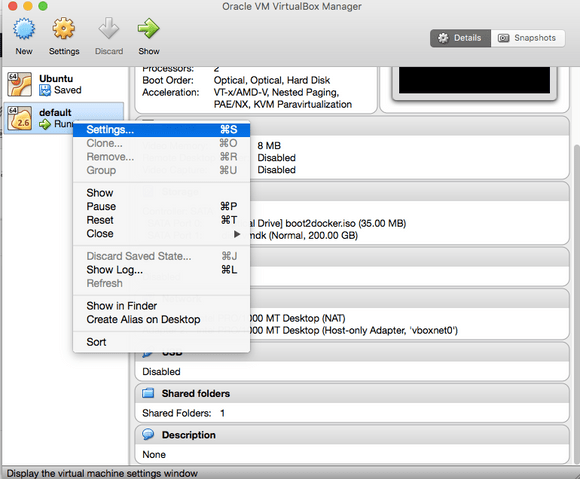Screen dimensions: 580x479
Task: Choose Create Alias on Desktop
Action: pos(161,320)
